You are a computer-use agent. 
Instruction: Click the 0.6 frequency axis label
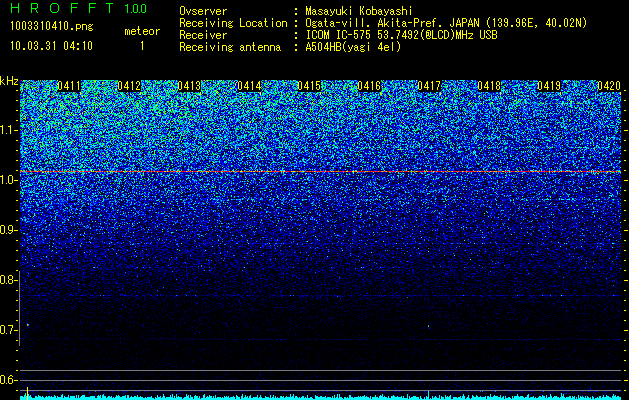click(x=9, y=380)
